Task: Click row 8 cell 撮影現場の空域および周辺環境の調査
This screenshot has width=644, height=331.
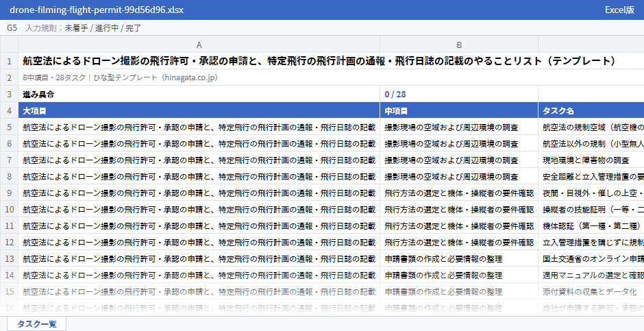Action: (459, 176)
